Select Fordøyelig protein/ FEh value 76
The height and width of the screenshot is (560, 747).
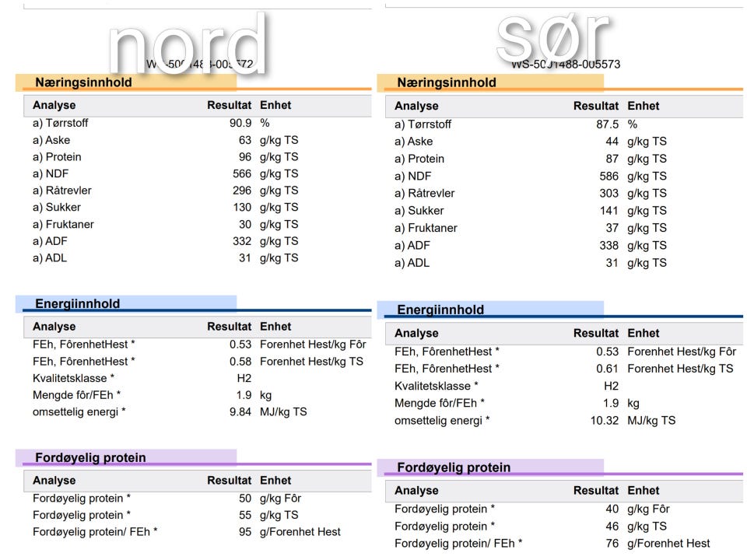[x=612, y=544]
